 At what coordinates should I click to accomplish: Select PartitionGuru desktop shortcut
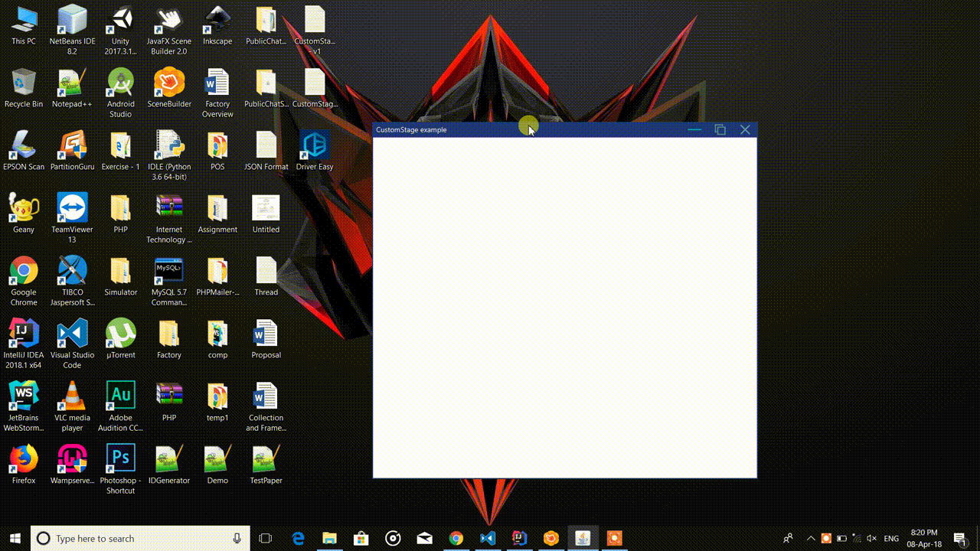click(72, 150)
